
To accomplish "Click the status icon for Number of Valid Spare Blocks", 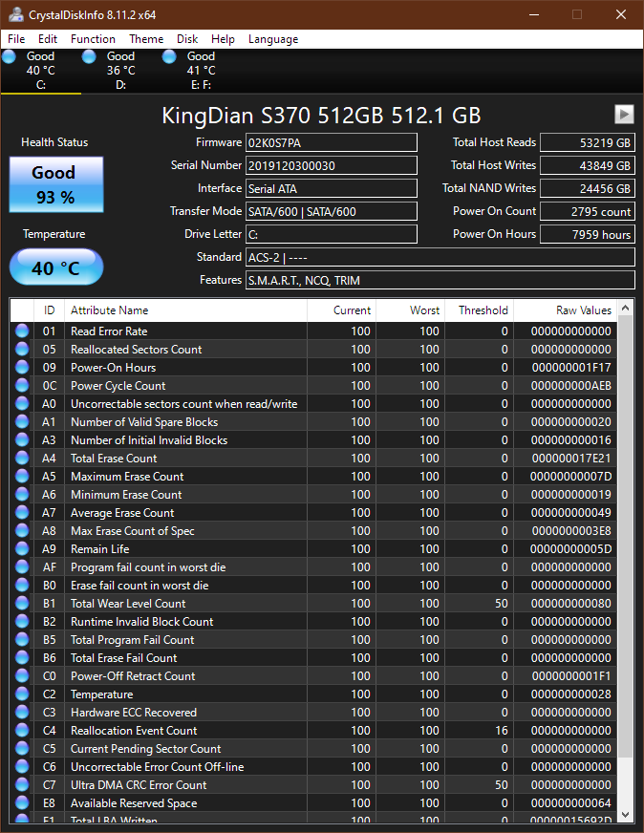I will coord(22,422).
